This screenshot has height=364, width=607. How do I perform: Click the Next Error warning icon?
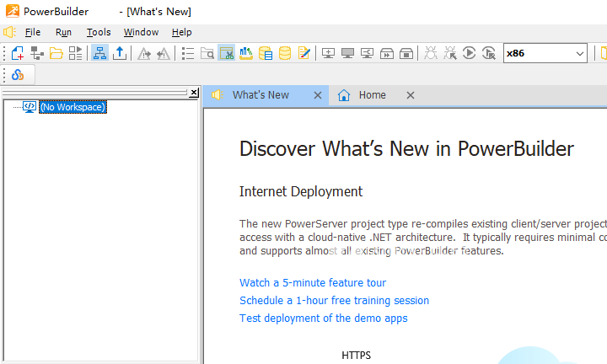pos(144,53)
